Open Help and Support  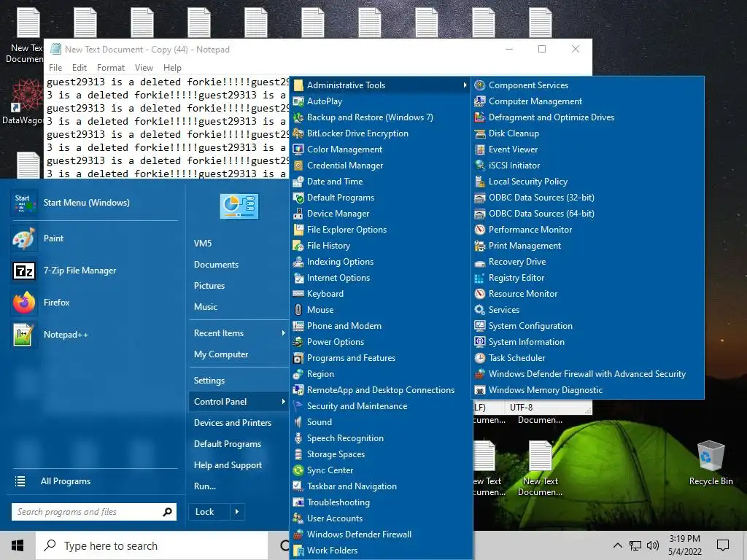(228, 465)
